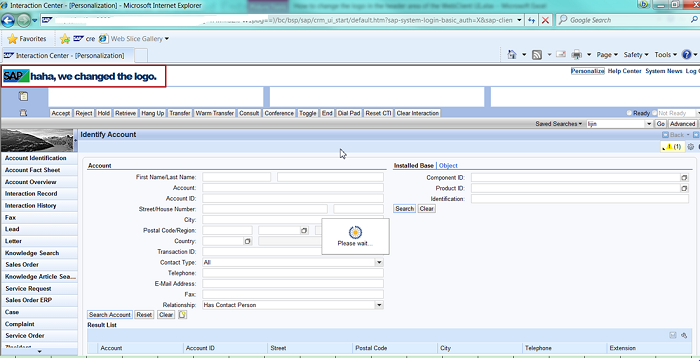
Task: Switch to the Installed Base tab
Action: (413, 166)
